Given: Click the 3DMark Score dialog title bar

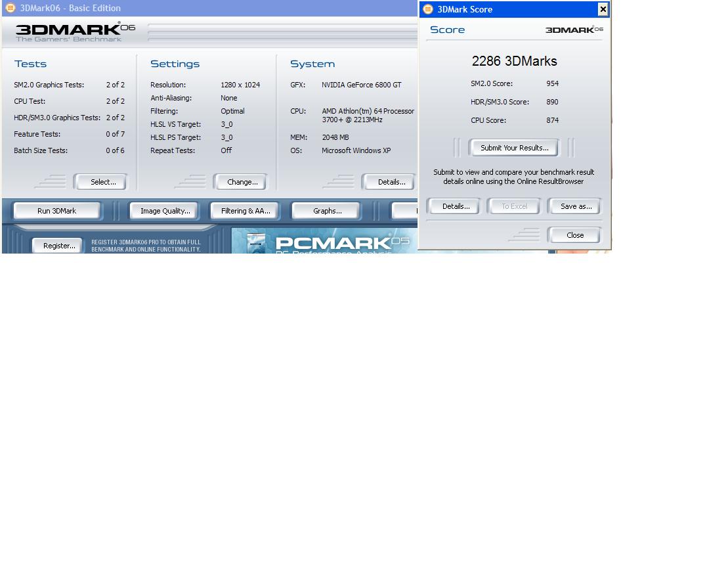Looking at the screenshot, I should [x=514, y=9].
